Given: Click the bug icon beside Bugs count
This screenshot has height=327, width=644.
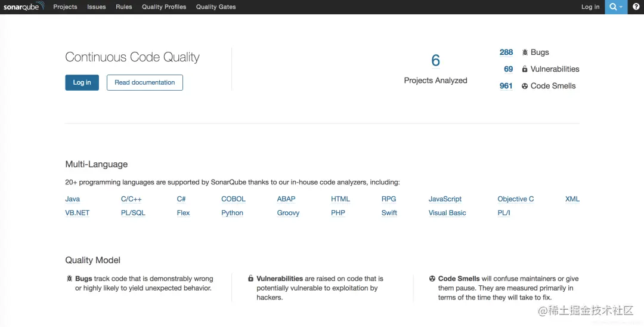Looking at the screenshot, I should pos(525,53).
